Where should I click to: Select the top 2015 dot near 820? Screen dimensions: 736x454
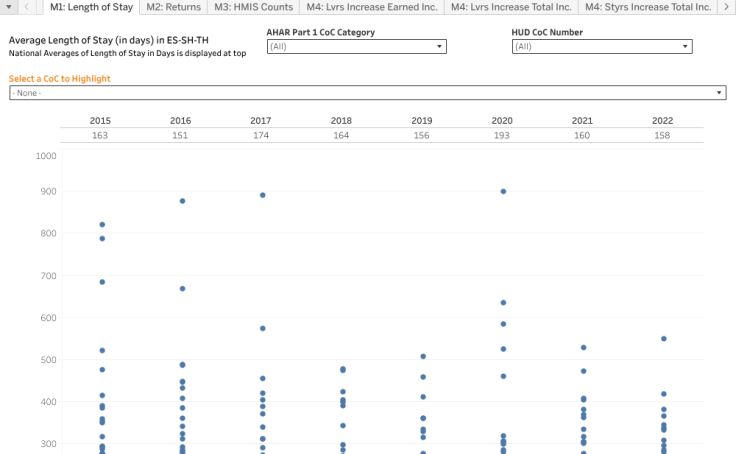point(102,224)
